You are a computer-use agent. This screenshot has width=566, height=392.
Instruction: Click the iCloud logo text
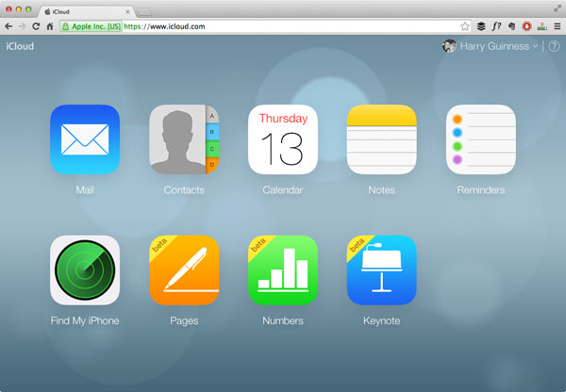[20, 46]
